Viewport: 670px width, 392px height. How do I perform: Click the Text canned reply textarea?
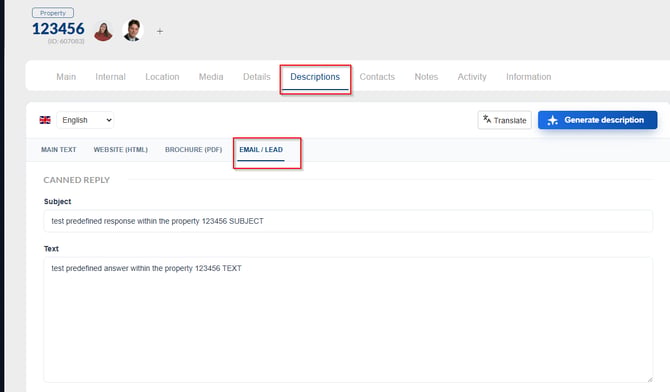click(x=348, y=320)
